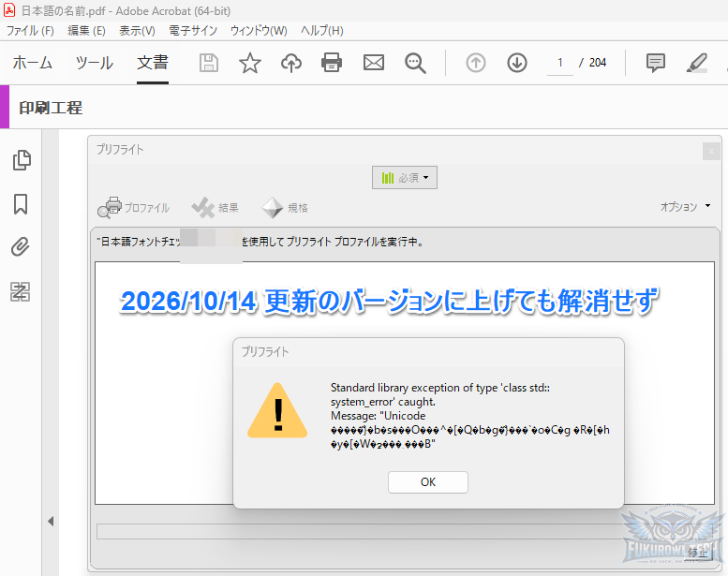
Task: Click the 停止 stop button
Action: point(697,553)
